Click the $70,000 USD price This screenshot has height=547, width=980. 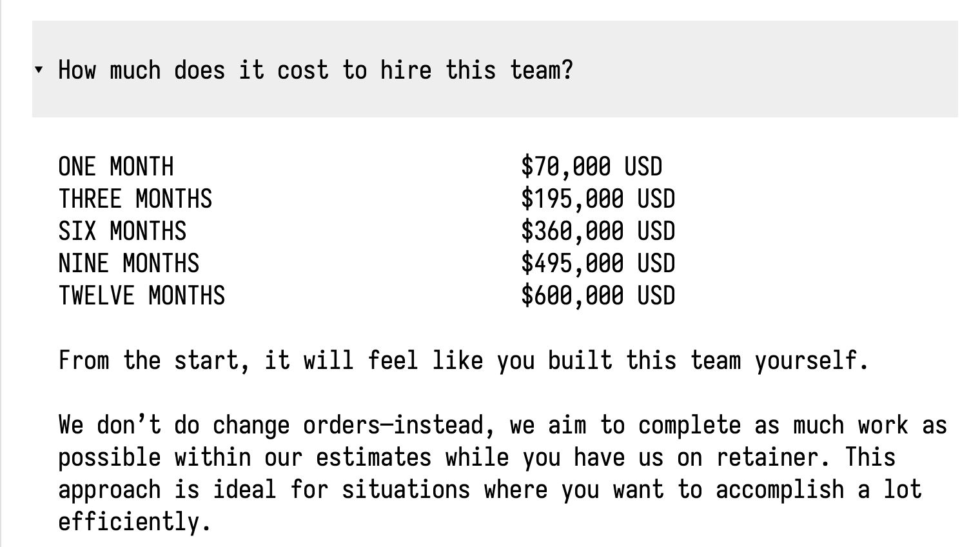click(x=591, y=166)
